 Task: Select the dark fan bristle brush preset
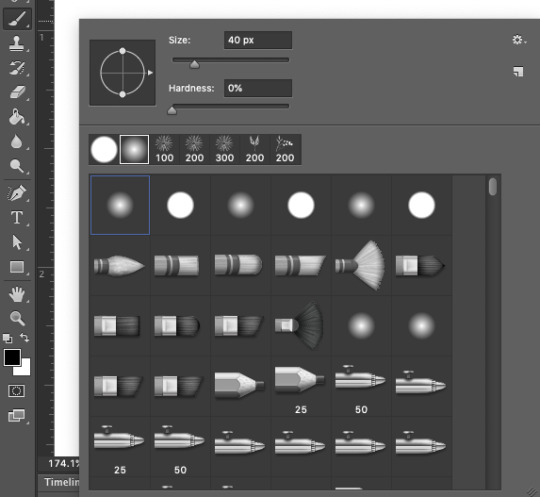tap(301, 326)
